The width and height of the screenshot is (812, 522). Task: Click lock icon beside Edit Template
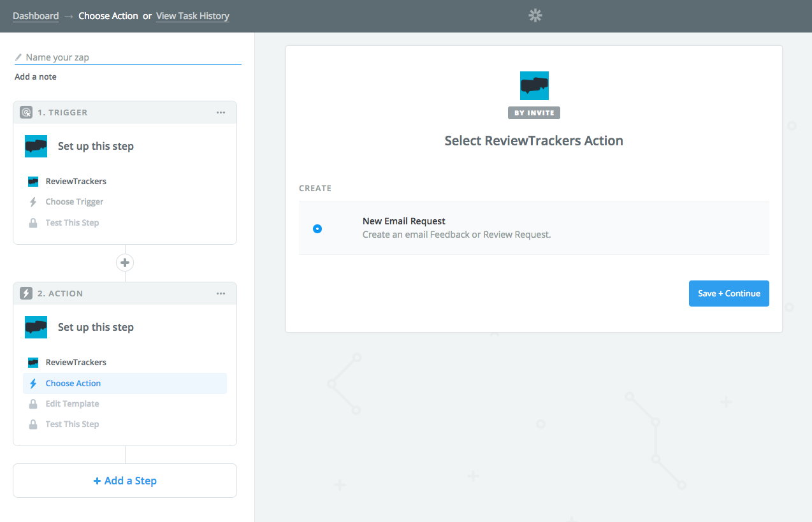click(x=33, y=403)
